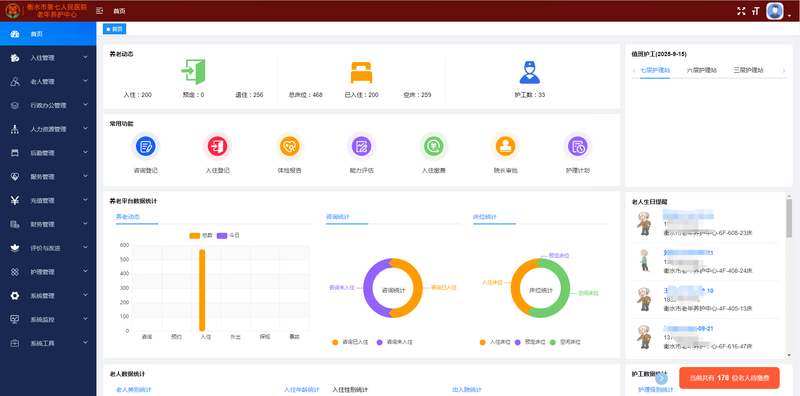Open 咨询登记 shortcut icon
The height and width of the screenshot is (396, 800).
click(x=145, y=146)
